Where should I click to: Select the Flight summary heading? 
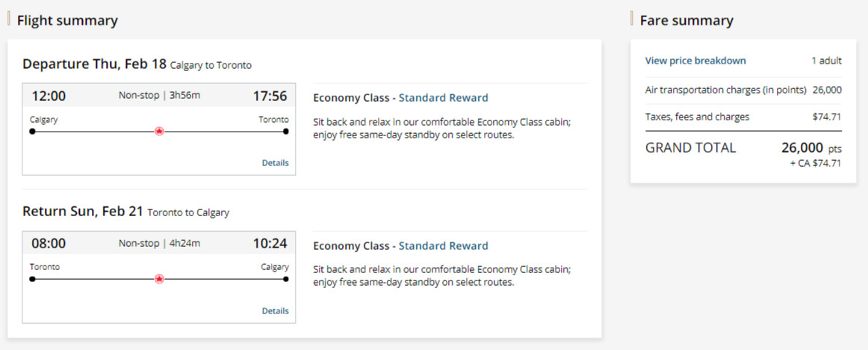click(67, 21)
